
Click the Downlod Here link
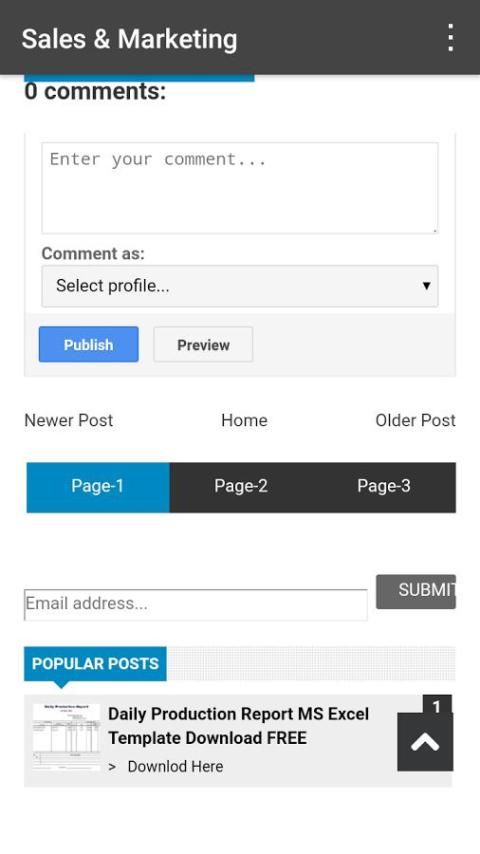pos(175,766)
